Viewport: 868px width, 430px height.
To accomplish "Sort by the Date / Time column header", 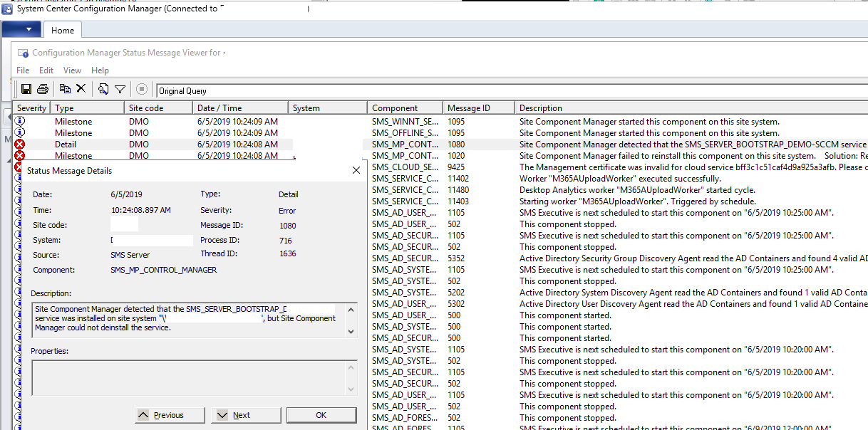I will tap(241, 108).
